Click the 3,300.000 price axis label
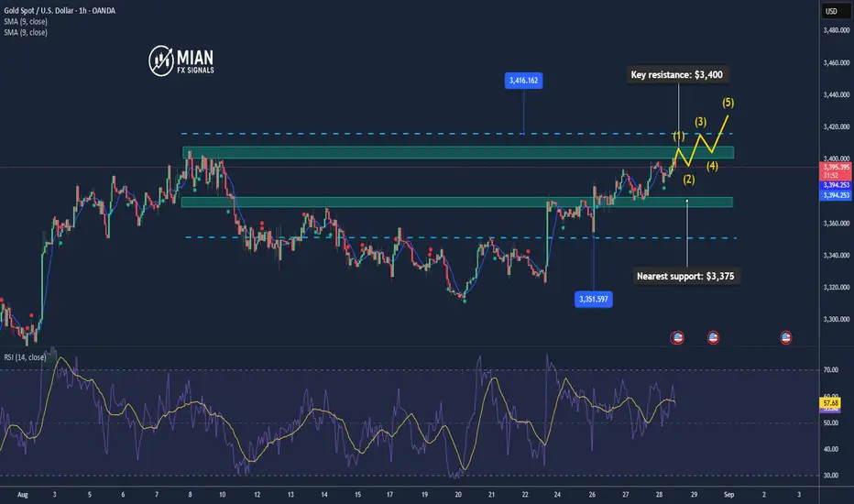Viewport: 854px width, 504px height. [836, 319]
